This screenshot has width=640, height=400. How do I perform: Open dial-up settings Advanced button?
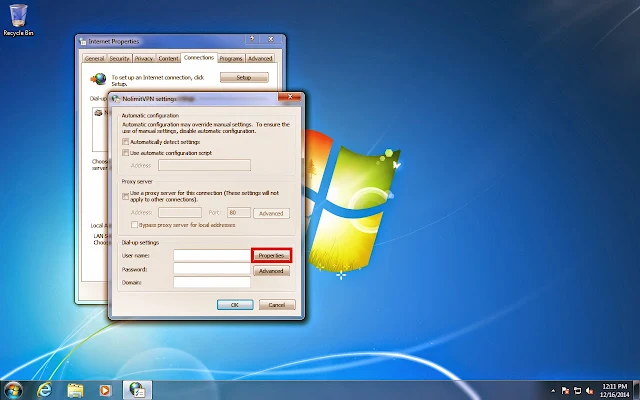click(x=271, y=271)
